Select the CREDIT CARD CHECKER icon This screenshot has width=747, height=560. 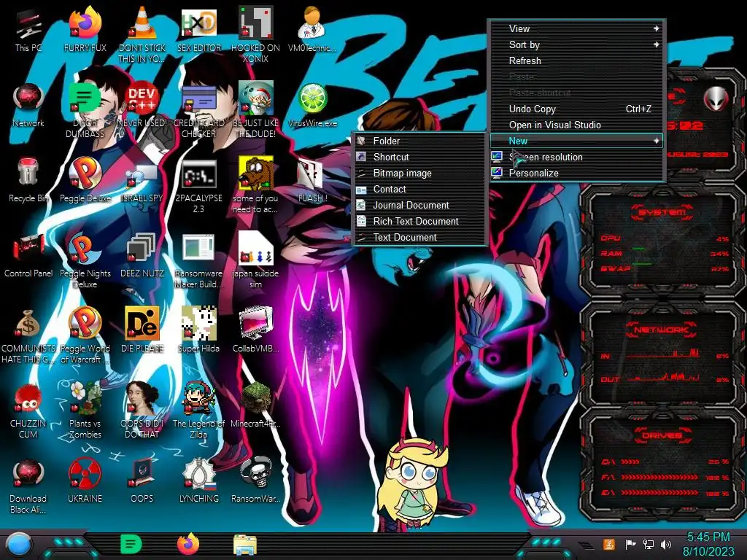pyautogui.click(x=198, y=111)
